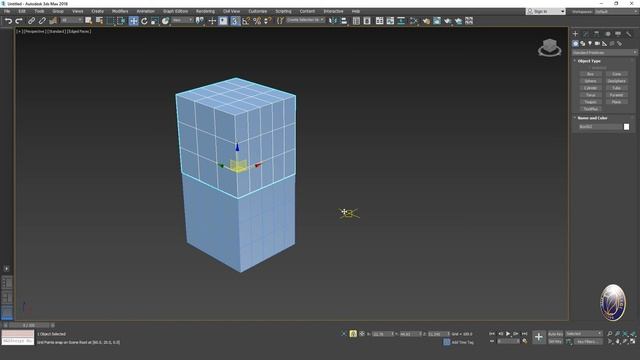Open the File menu
Screen dimensions: 640x360
click(7, 11)
